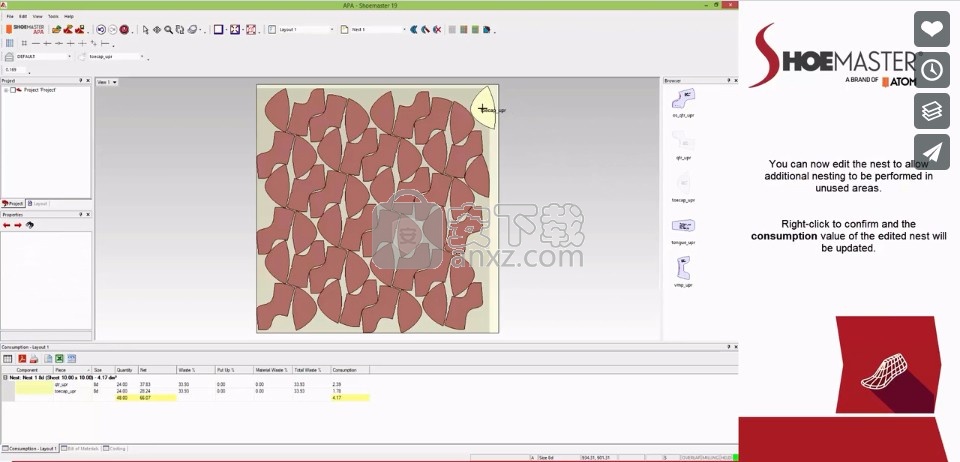This screenshot has height=462, width=960.
Task: Switch to the Costing tab
Action: [114, 449]
